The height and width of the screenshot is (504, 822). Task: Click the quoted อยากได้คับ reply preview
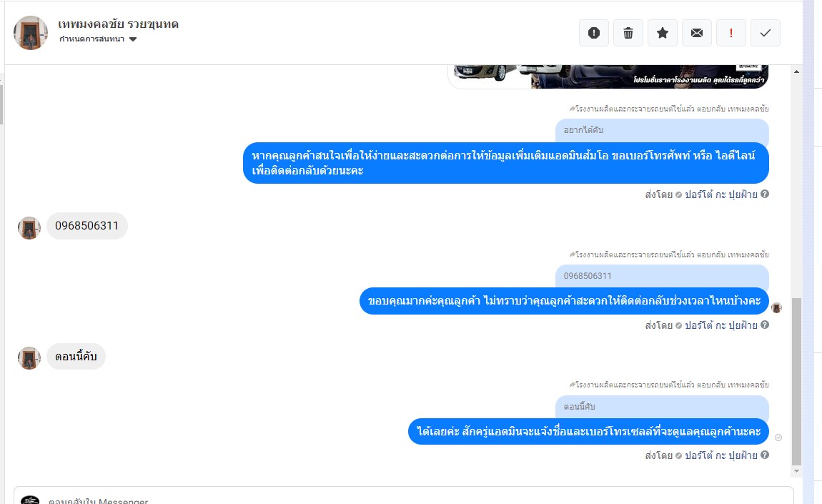point(662,130)
